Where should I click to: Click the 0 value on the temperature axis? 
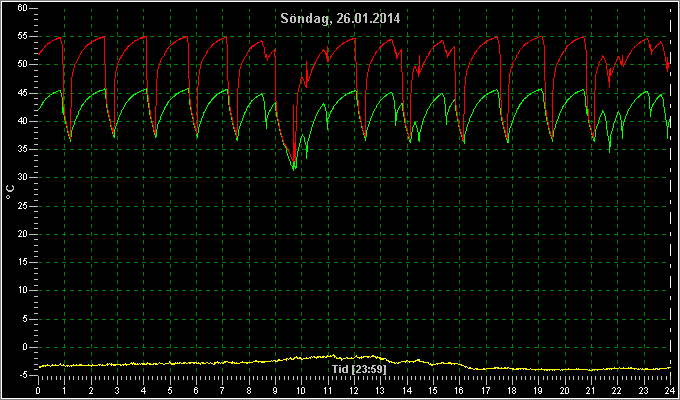(x=25, y=347)
